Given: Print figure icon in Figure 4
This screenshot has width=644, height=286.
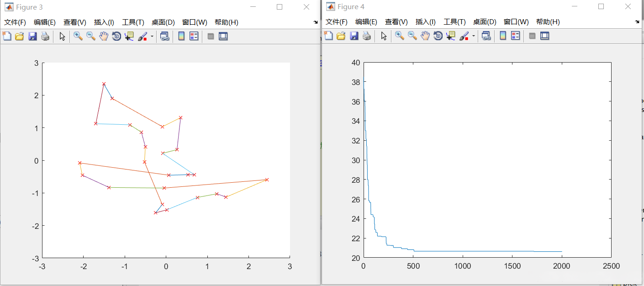Looking at the screenshot, I should click(366, 36).
